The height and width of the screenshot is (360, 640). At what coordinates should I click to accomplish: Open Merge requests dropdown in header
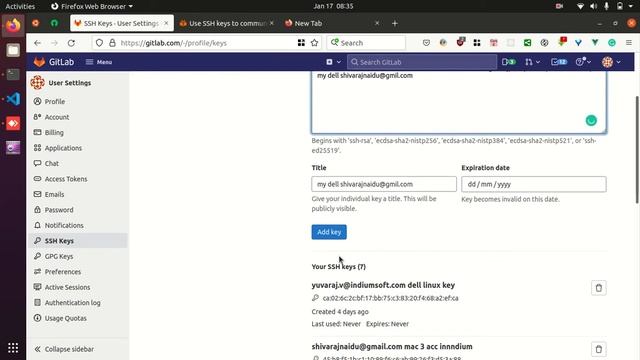[x=532, y=62]
